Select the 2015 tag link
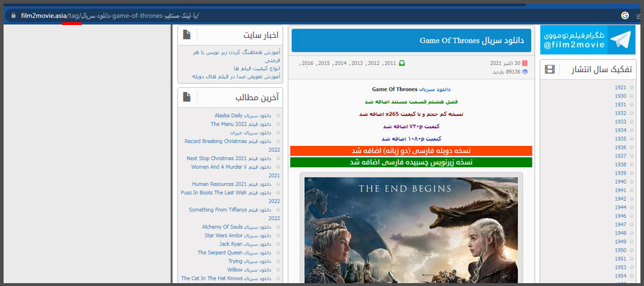This screenshot has height=286, width=644. click(x=323, y=63)
